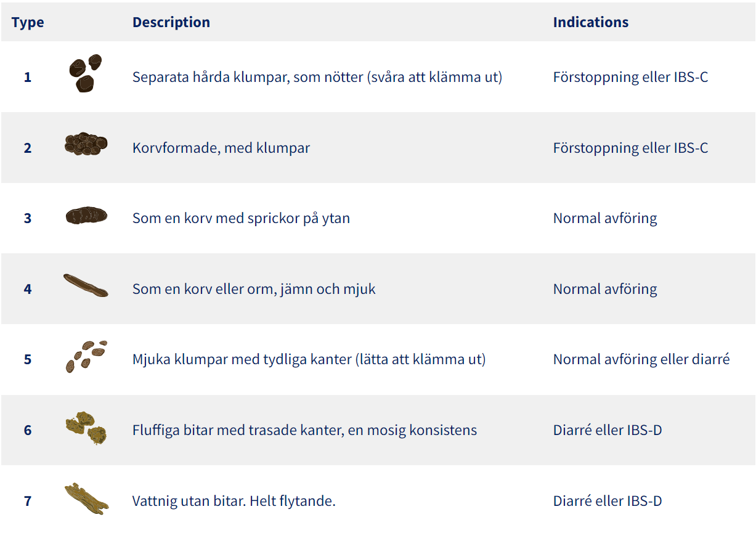Click the Type 1 separate hard lumps icon
Screen dimensions: 756x533
pos(86,74)
